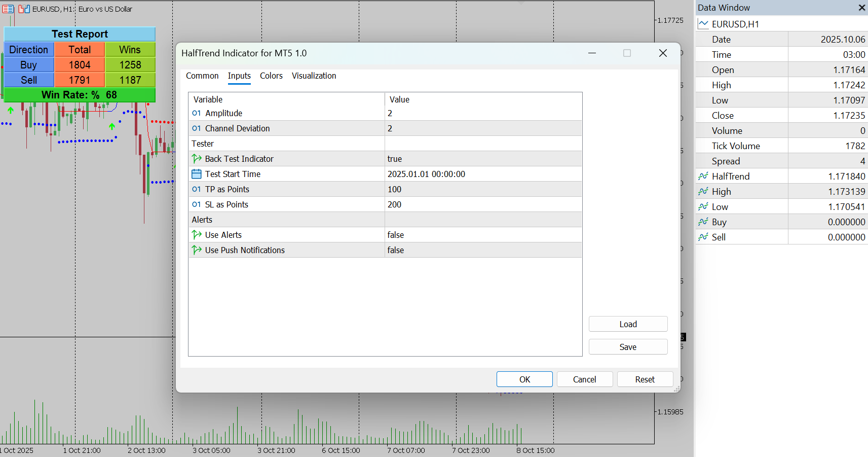Confirm the dialog with OK
Screen dimensions: 868x457
[x=524, y=379]
